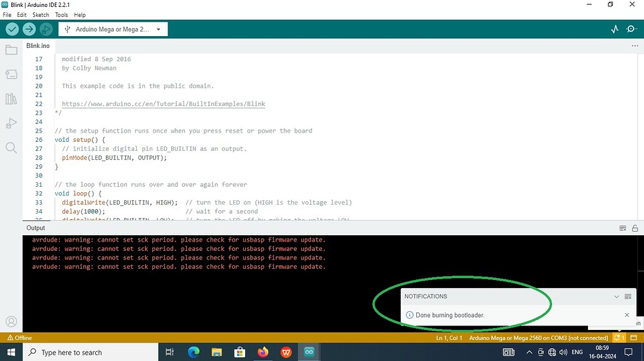Click the 'void loop() {' code line
The image size is (644, 361).
[x=78, y=194]
